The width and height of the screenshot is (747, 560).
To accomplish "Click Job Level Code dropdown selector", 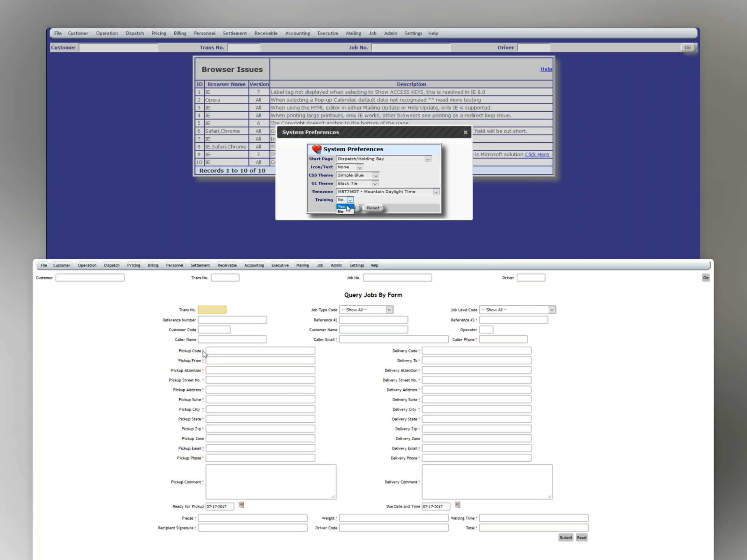I will pos(517,310).
